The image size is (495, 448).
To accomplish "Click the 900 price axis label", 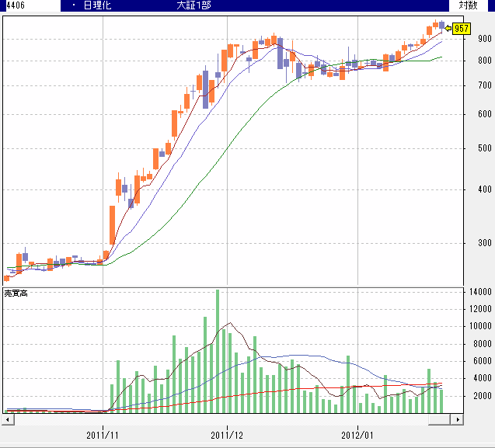I will coord(485,39).
